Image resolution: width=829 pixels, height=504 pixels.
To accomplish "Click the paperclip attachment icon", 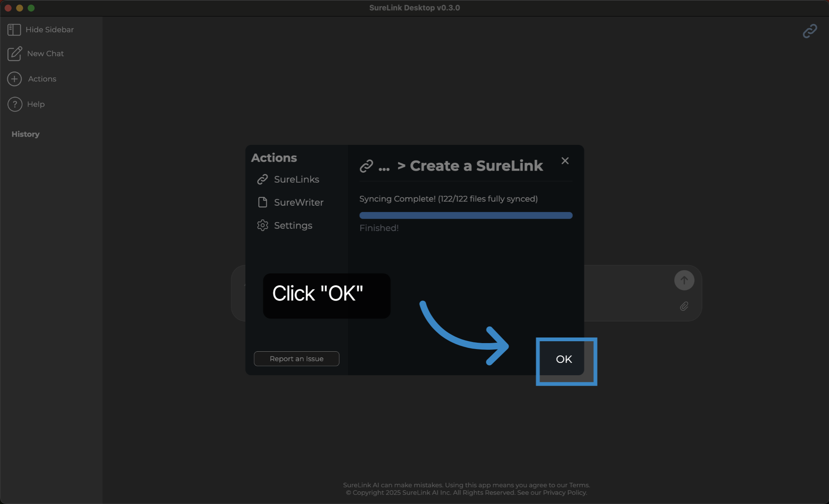I will point(684,307).
